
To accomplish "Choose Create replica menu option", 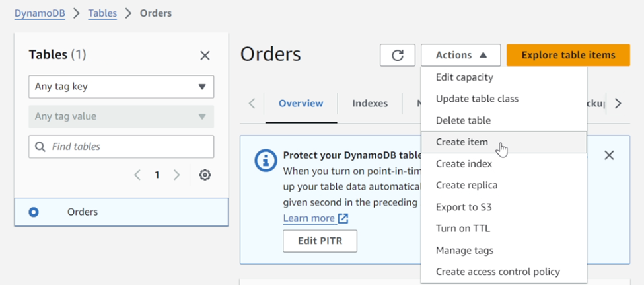I will pyautogui.click(x=503, y=185).
